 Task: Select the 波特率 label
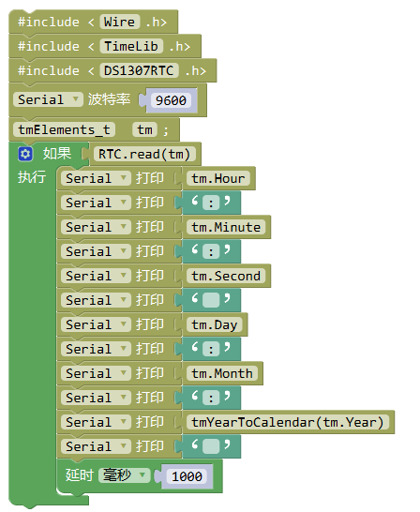pyautogui.click(x=109, y=99)
